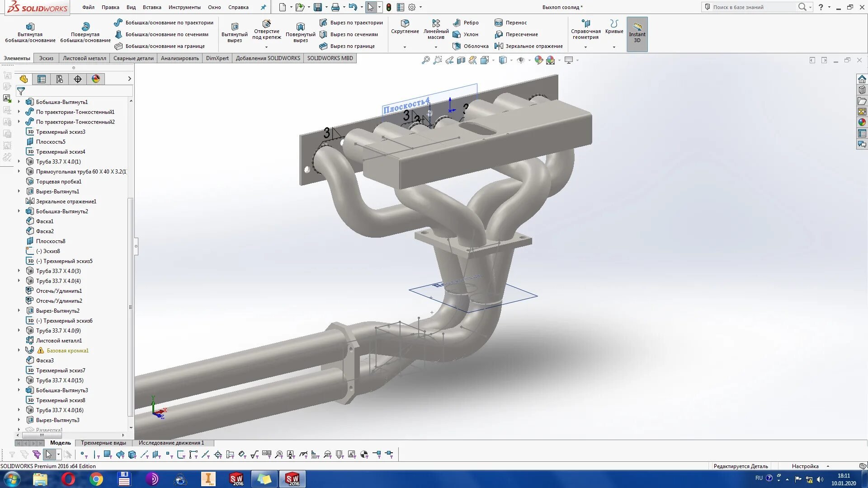Expand the Бобышка-Вытянуть1 feature node
Screen dimensions: 868x488
coord(19,102)
